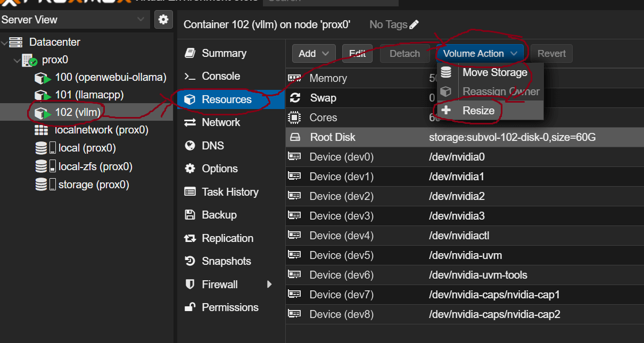
Task: Select container 100 (openwebui-ollama) in tree
Action: click(110, 78)
